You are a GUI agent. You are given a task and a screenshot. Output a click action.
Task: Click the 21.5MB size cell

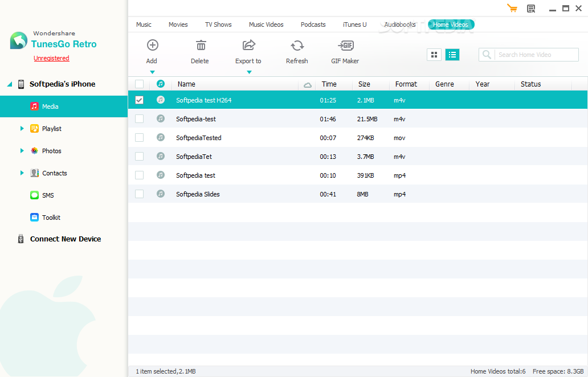[367, 119]
